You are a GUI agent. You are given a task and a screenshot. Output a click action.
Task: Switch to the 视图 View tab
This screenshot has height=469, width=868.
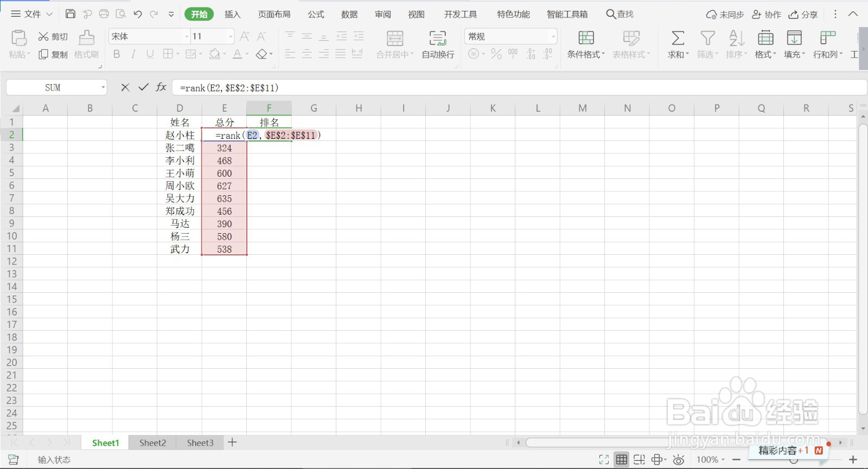pos(417,14)
